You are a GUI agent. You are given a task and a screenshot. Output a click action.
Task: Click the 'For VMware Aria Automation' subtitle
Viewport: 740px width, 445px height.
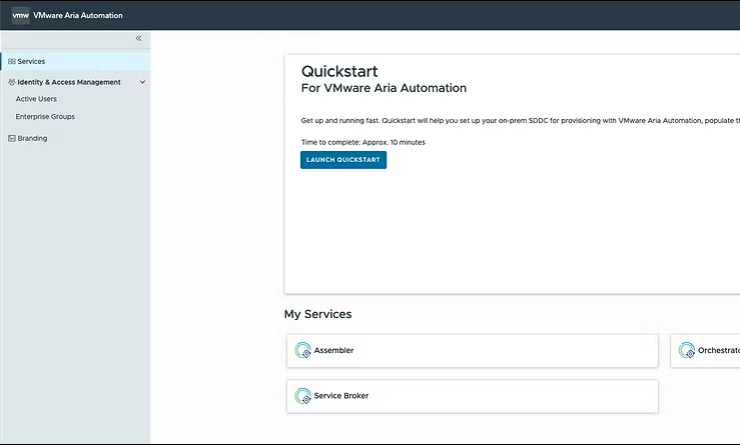[384, 88]
